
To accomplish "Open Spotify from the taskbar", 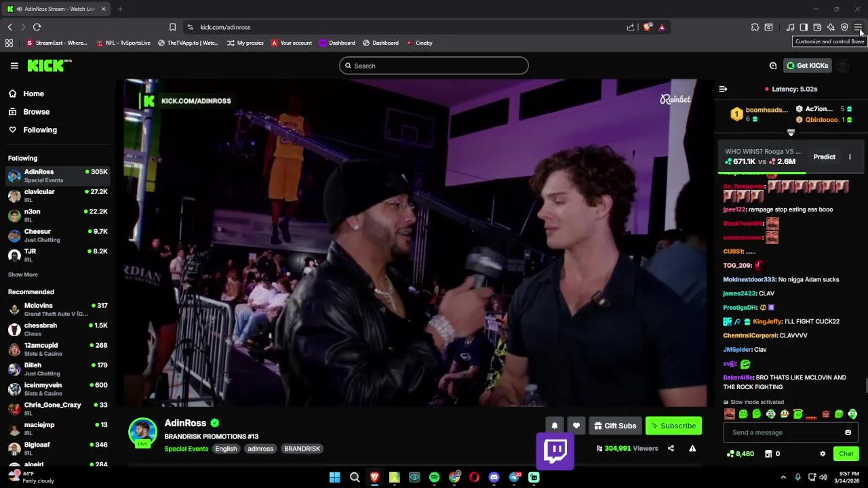I will click(434, 477).
